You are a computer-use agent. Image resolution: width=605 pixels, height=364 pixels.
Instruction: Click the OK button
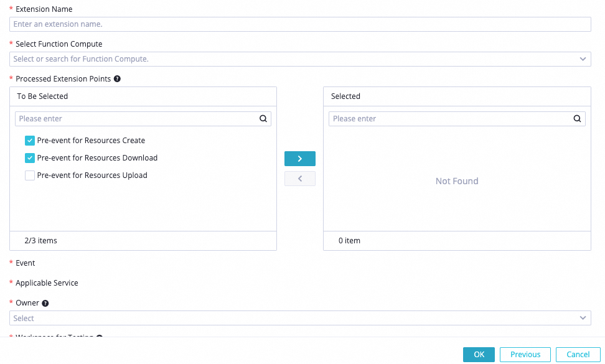[x=479, y=355]
